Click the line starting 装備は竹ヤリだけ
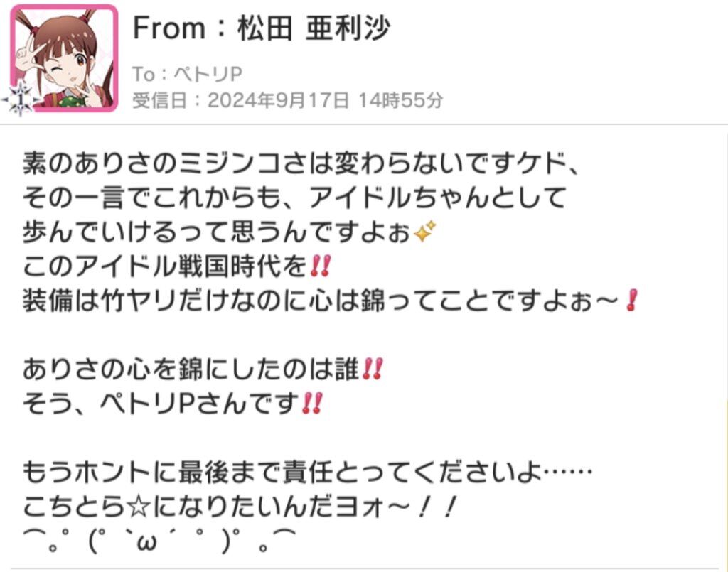Image resolution: width=728 pixels, height=572 pixels. (x=331, y=300)
